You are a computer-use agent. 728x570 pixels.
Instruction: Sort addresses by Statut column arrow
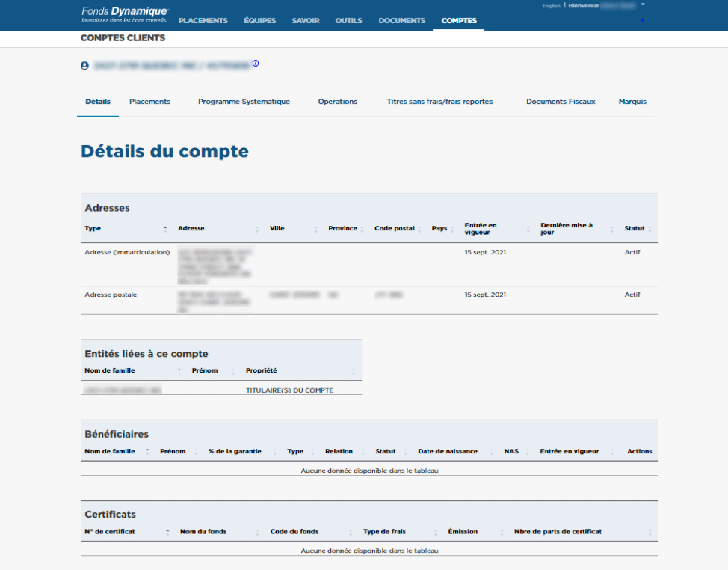[650, 229]
